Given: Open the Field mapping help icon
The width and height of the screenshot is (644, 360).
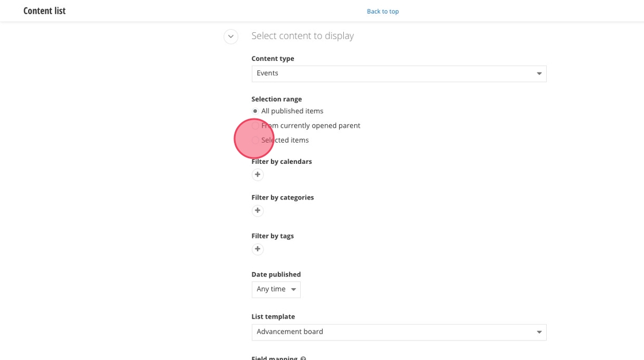Looking at the screenshot, I should point(303,358).
